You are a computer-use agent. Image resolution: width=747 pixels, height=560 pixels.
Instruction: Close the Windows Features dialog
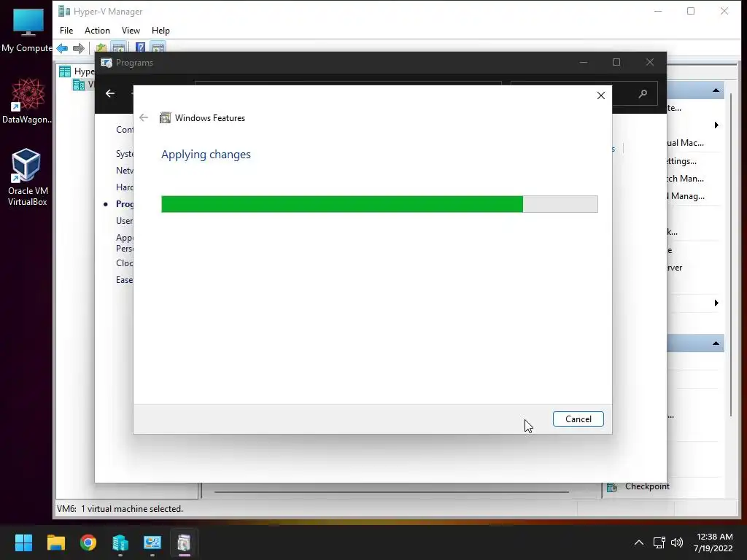click(x=601, y=96)
